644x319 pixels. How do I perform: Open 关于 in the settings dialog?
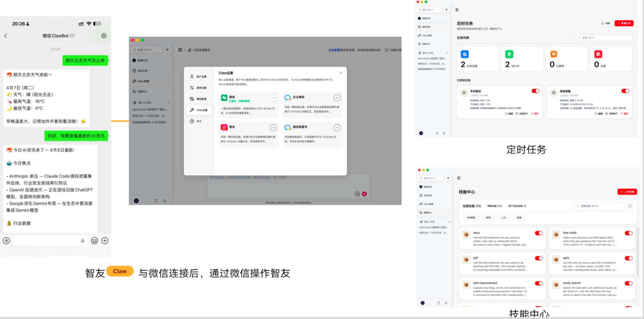pos(196,121)
